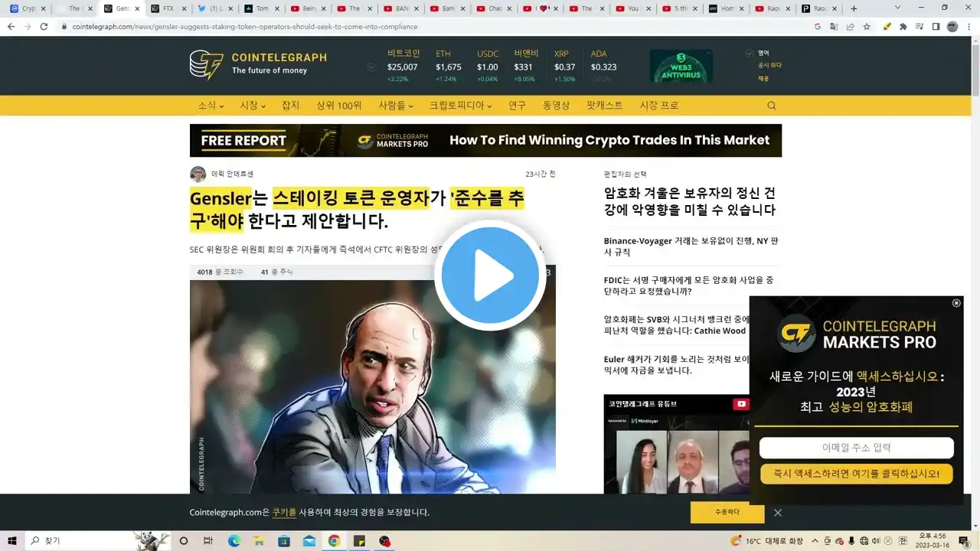Viewport: 980px width, 551px height.
Task: Click the Cointelegraph logo
Action: (x=258, y=64)
